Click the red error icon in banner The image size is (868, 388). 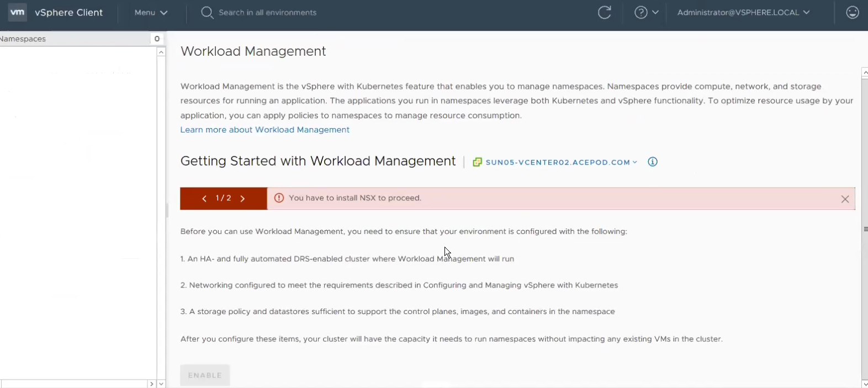coord(279,198)
